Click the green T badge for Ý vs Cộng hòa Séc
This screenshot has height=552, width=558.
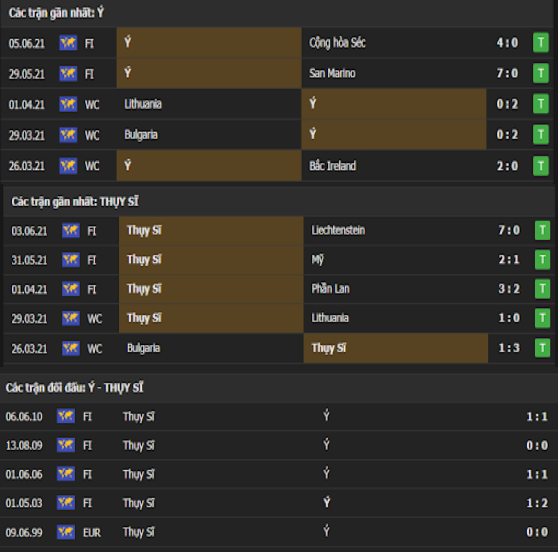[541, 43]
